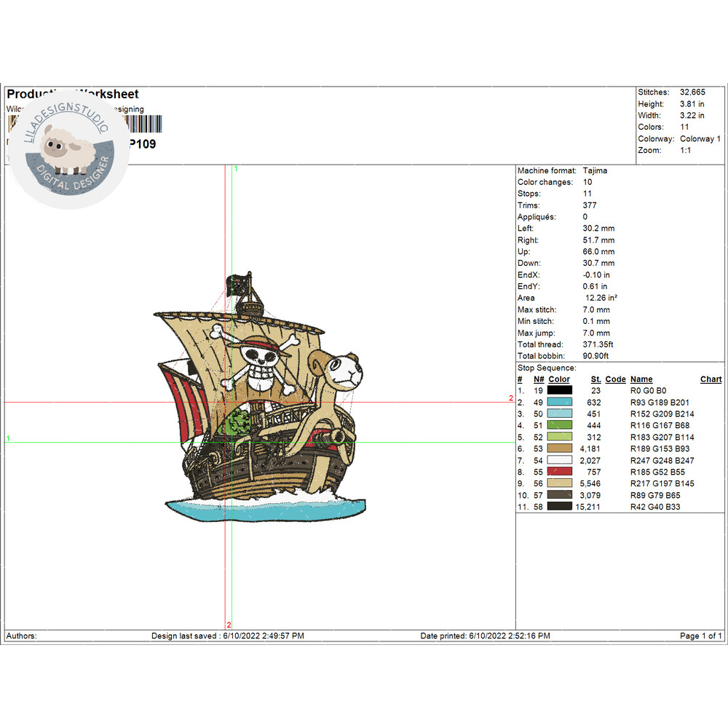Click the black pirate flag atop the mast
This screenshot has width=728, height=728.
[237, 285]
